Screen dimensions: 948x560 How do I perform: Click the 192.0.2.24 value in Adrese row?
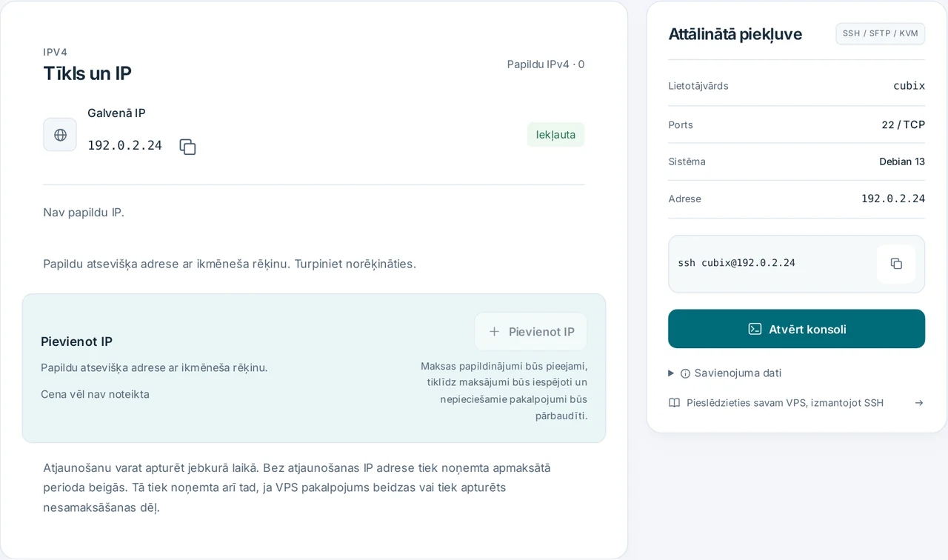coord(893,199)
